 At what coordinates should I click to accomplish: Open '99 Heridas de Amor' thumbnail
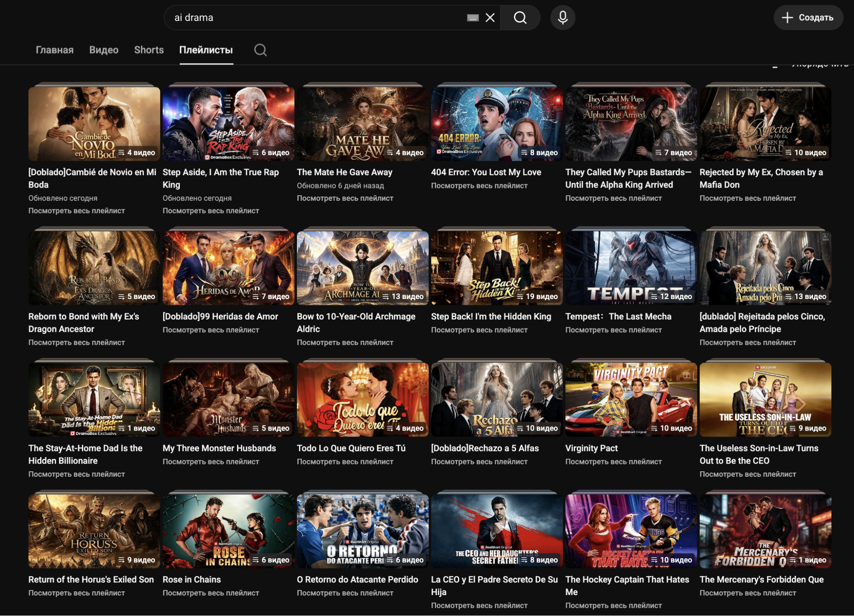[x=229, y=268]
